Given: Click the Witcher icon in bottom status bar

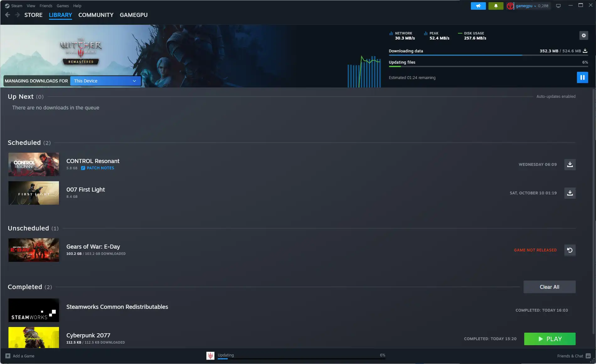Looking at the screenshot, I should (x=210, y=356).
